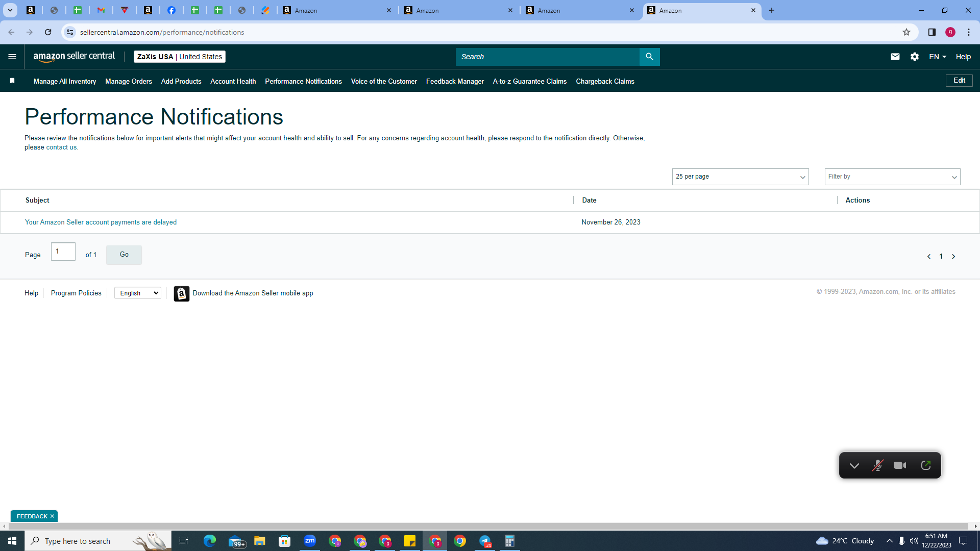
Task: View site information icon in address bar
Action: [x=70, y=32]
